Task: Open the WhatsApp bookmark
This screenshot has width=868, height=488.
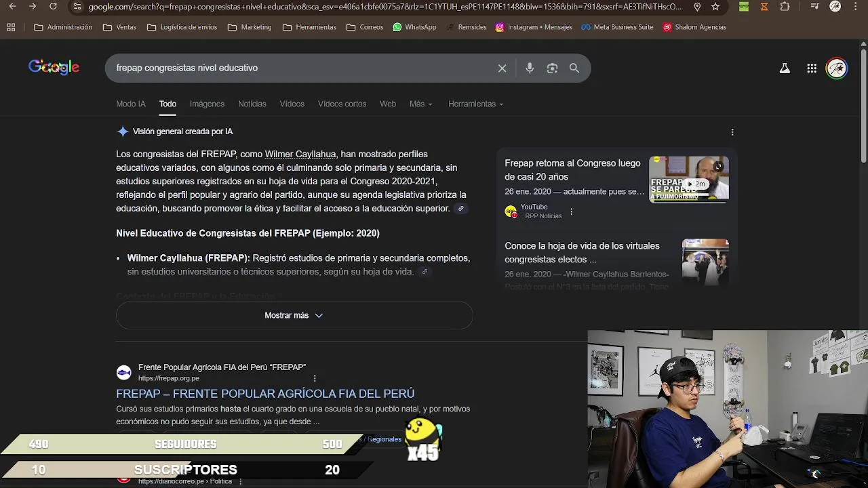Action: tap(414, 27)
